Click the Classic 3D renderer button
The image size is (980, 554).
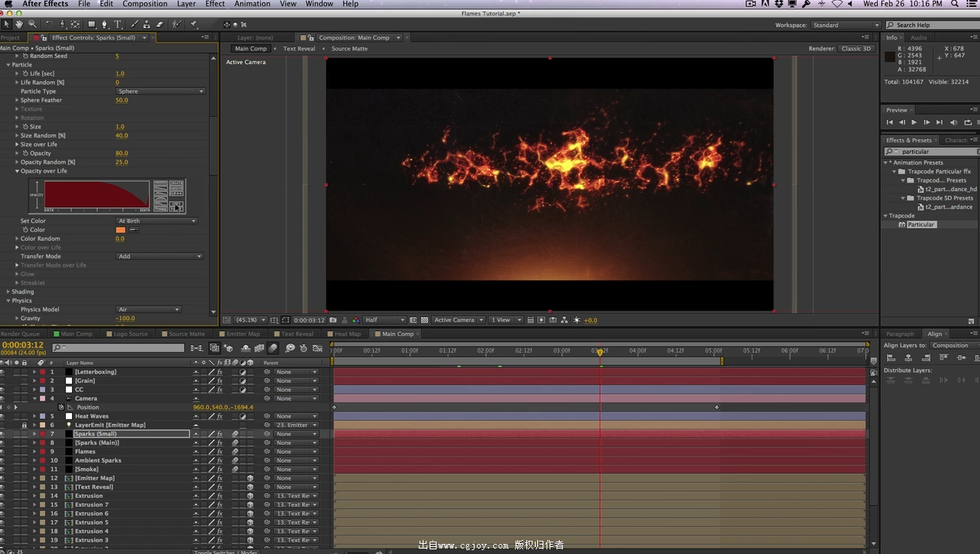point(857,49)
